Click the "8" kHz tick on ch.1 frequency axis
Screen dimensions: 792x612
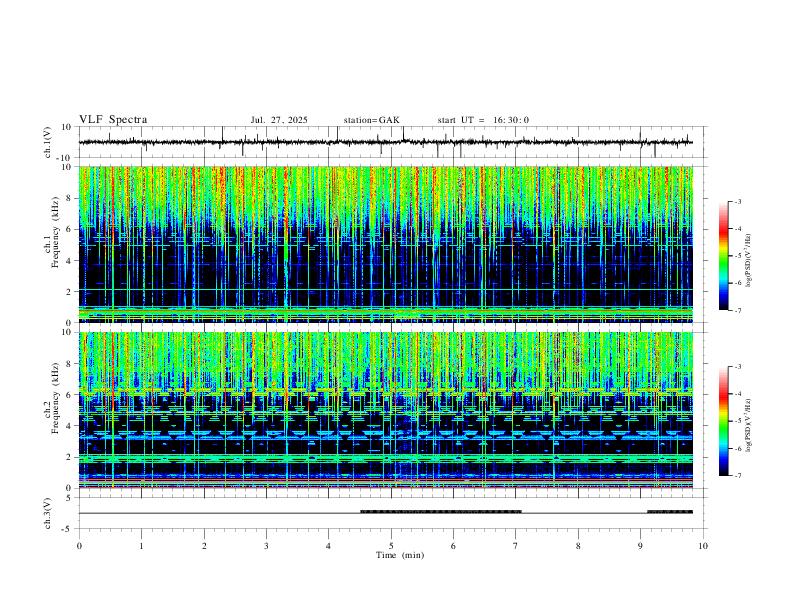click(x=71, y=198)
